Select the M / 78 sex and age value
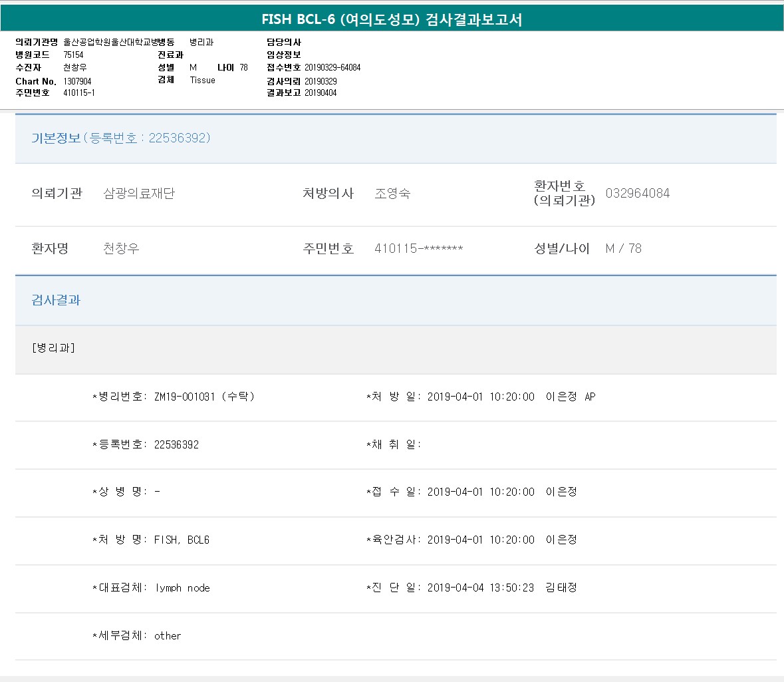This screenshot has height=682, width=784. point(623,248)
